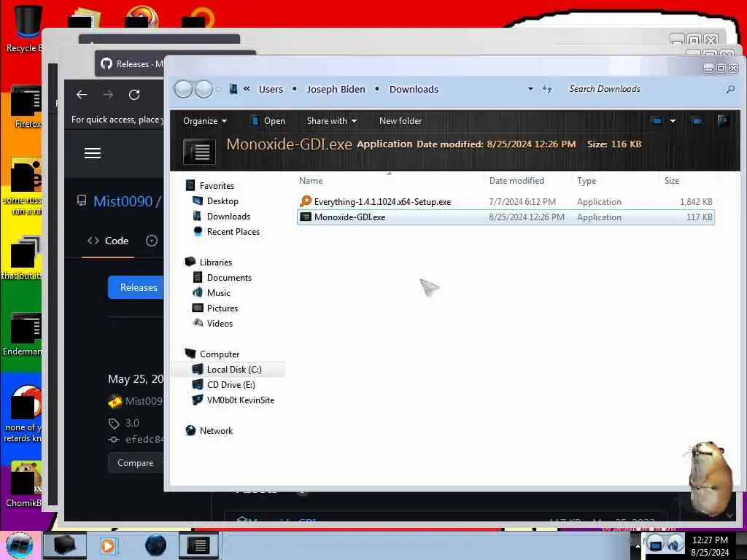Open the Music library
This screenshot has width=747, height=560.
tap(219, 293)
